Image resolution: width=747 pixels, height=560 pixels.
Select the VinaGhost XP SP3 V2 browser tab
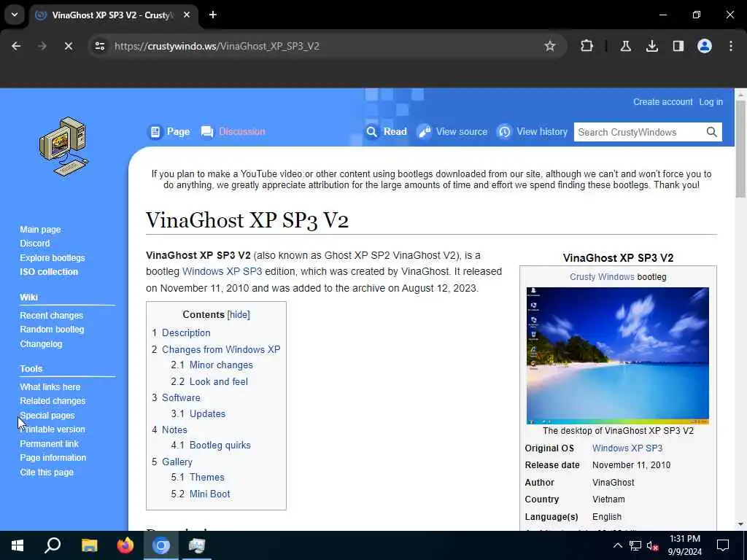[113, 15]
